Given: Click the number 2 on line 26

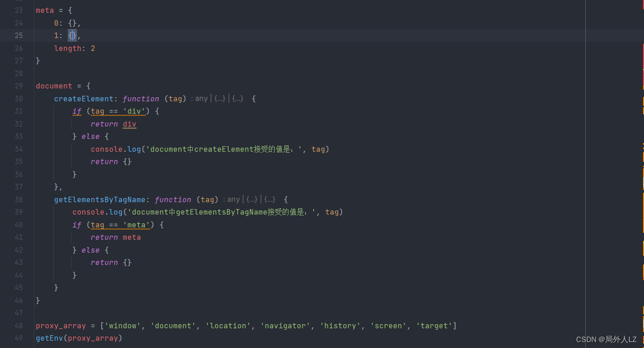Looking at the screenshot, I should tap(93, 48).
